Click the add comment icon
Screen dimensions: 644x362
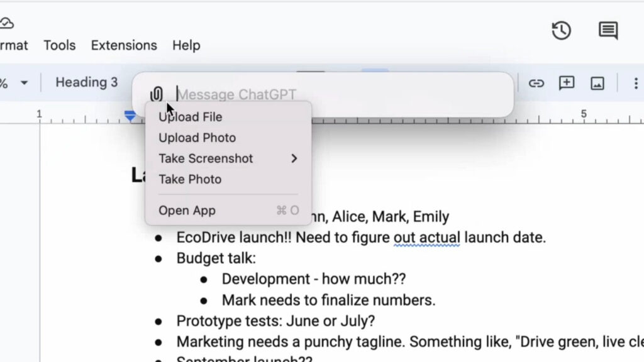pos(567,83)
